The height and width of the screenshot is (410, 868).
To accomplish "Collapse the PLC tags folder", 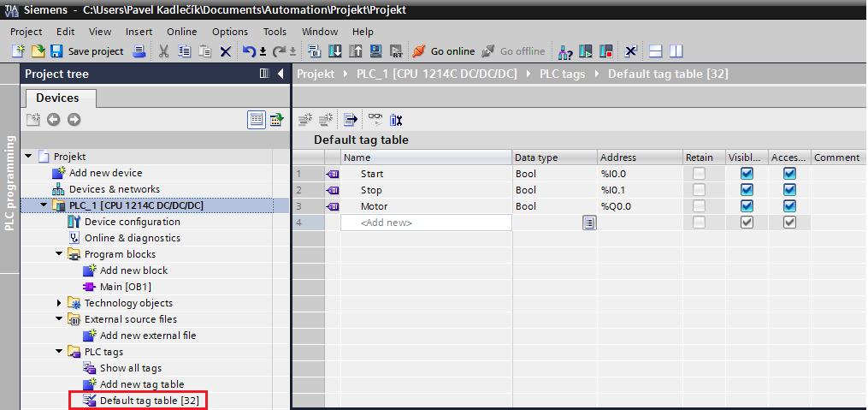I will click(x=59, y=352).
